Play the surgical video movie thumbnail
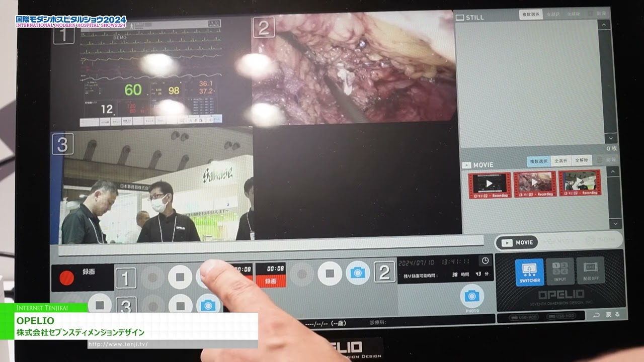Image resolution: width=644 pixels, height=362 pixels. [535, 184]
